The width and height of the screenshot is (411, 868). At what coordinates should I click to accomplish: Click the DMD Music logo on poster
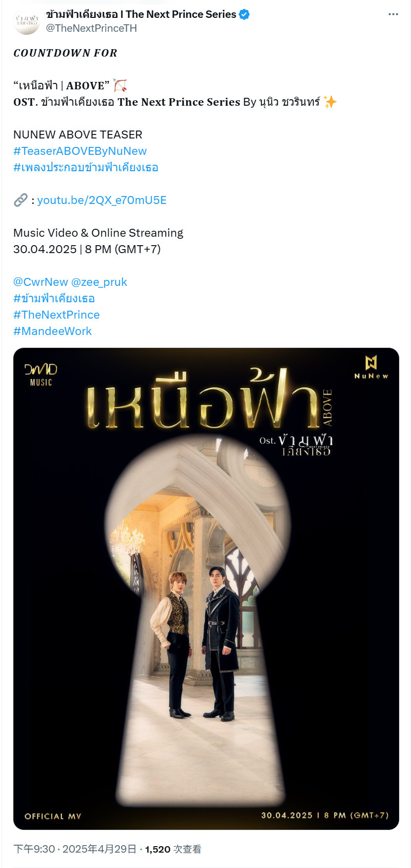pos(41,375)
